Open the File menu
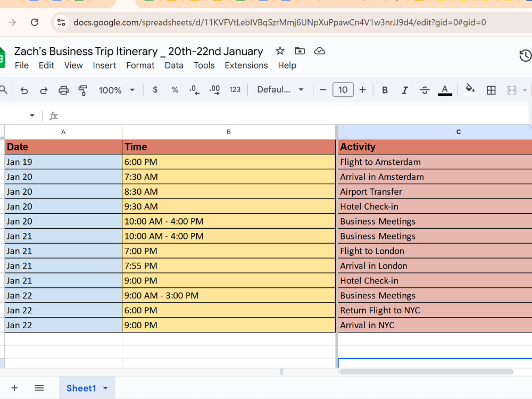532x399 pixels. [22, 65]
